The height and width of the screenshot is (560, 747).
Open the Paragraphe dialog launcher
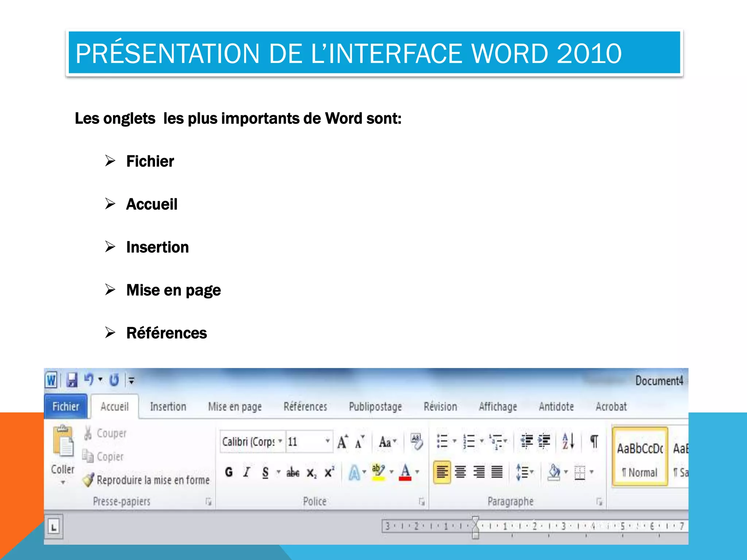coord(599,502)
